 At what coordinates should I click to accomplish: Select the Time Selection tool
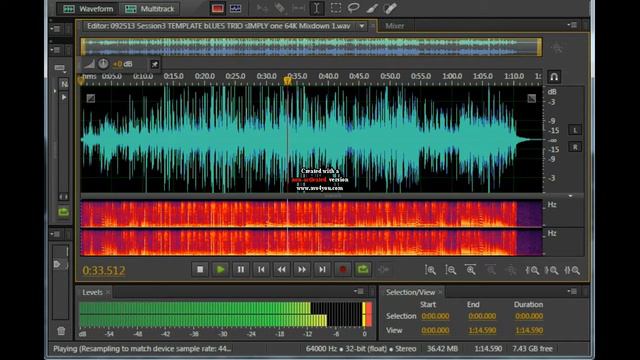pos(317,8)
